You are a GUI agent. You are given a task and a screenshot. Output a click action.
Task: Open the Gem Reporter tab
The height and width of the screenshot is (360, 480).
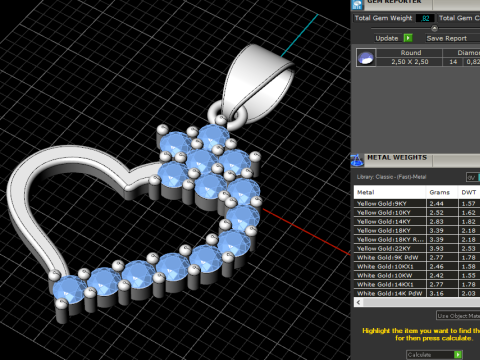tap(393, 3)
